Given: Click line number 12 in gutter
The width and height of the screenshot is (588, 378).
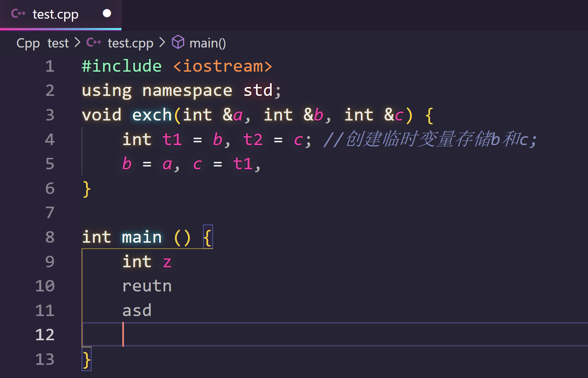Looking at the screenshot, I should [45, 335].
